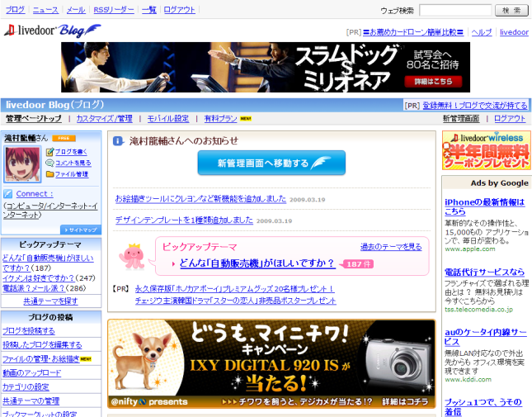Focus the ウェブ検索 search field
Image resolution: width=532 pixels, height=417 pixels.
click(x=455, y=10)
